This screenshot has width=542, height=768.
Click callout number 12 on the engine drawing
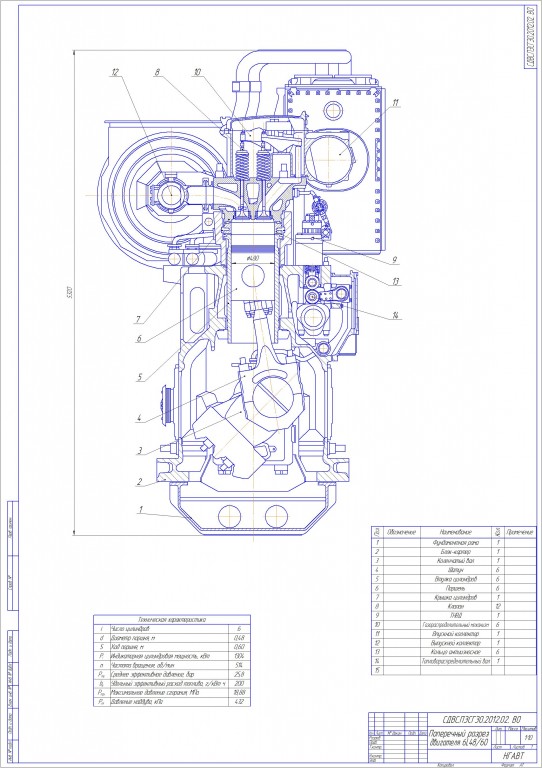point(116,72)
